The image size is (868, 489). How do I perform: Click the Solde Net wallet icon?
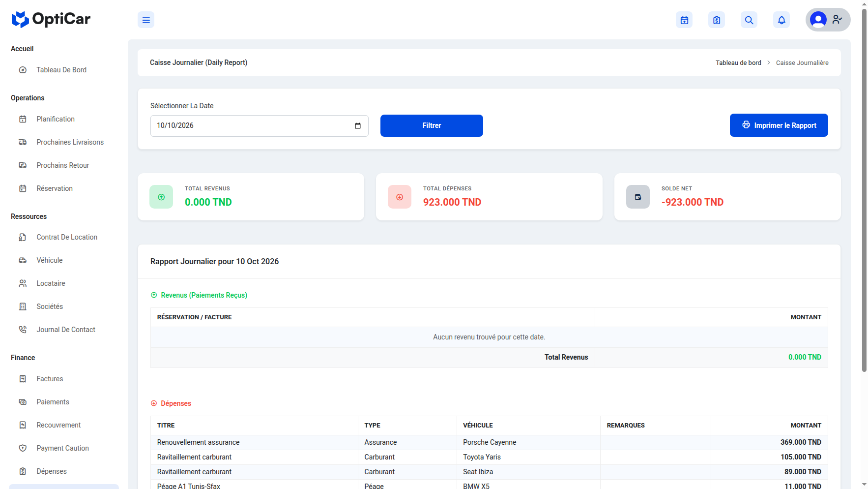pos(638,197)
